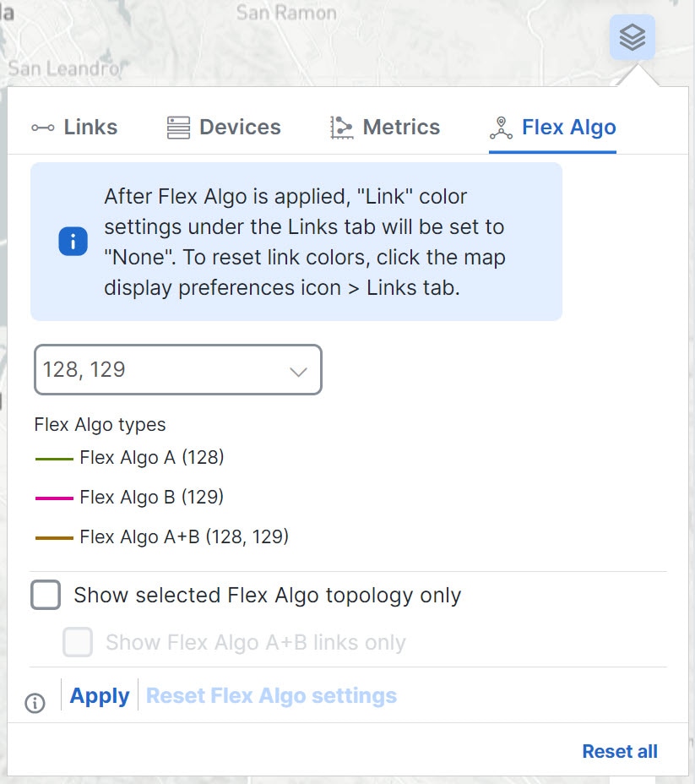The image size is (695, 784).
Task: Apply the Flex Algo settings
Action: (99, 695)
